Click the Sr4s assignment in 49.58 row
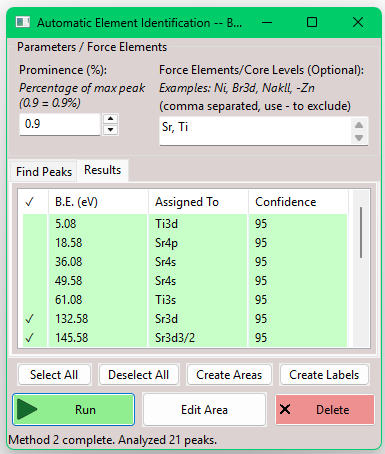 tap(198, 281)
